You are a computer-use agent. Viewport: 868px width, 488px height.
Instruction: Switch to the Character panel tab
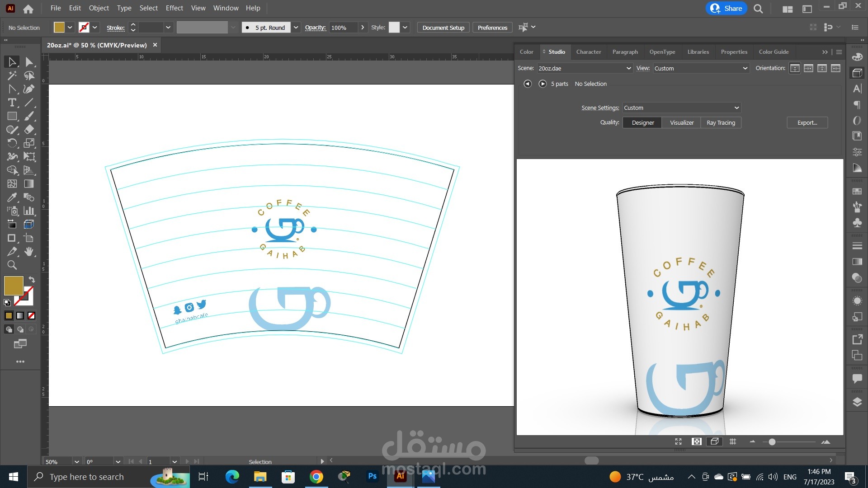click(588, 52)
